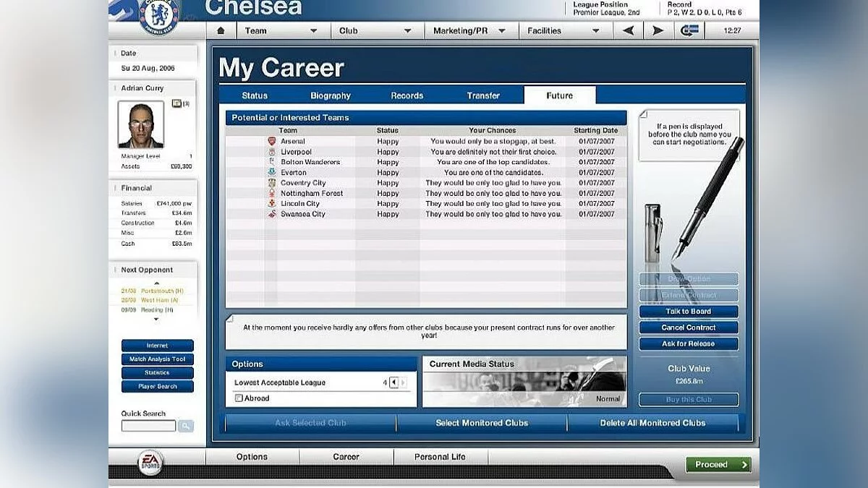
Task: Click into the Quick Search field
Action: coord(148,426)
